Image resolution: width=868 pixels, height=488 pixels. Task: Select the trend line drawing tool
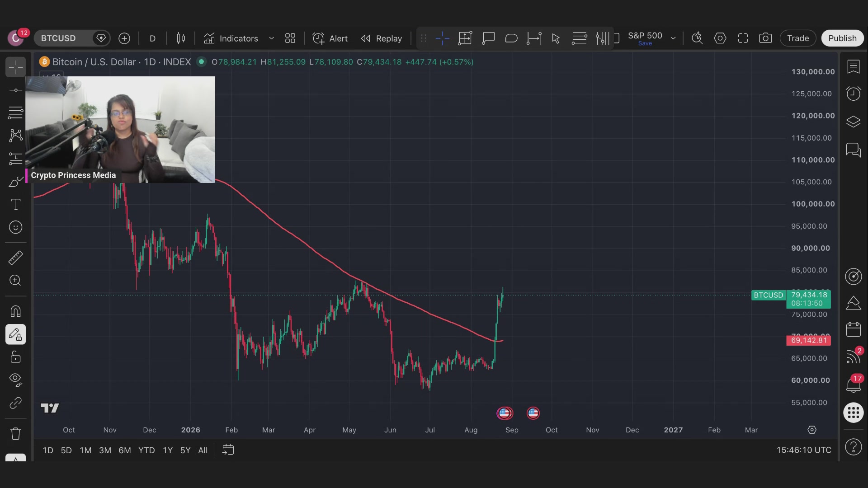click(x=16, y=90)
